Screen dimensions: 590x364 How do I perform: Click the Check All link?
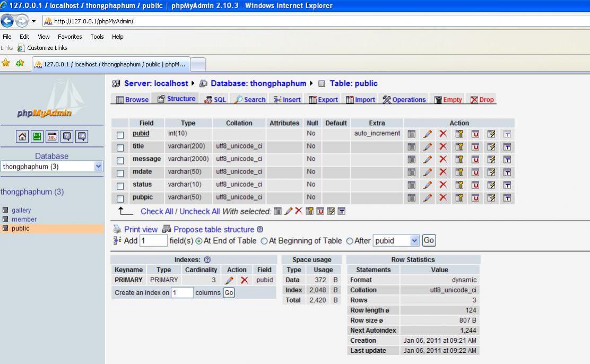point(157,211)
